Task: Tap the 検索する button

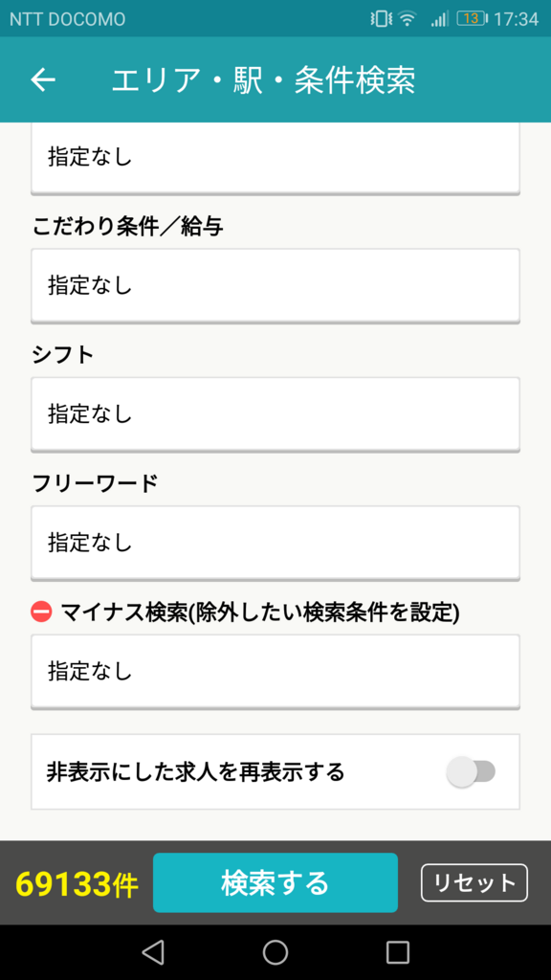Action: pyautogui.click(x=275, y=882)
